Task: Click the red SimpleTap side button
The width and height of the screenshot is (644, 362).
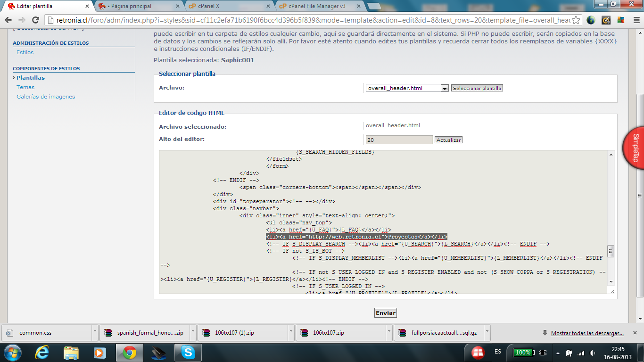Action: tap(635, 148)
